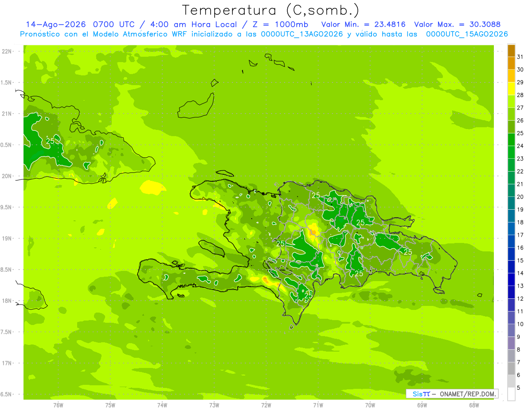Viewport: 532px width, 411px height.
Task: Select the orange legend segment between 30 and 31
Action: [x=511, y=63]
